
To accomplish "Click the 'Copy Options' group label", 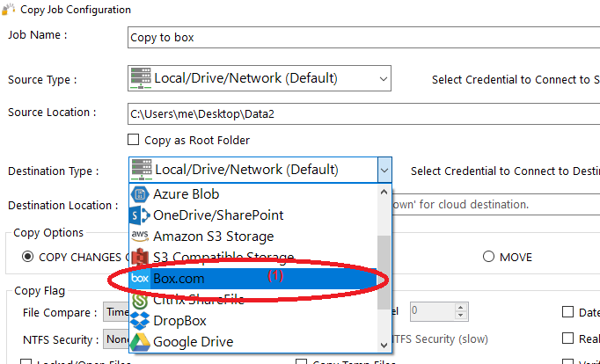I will [x=48, y=232].
